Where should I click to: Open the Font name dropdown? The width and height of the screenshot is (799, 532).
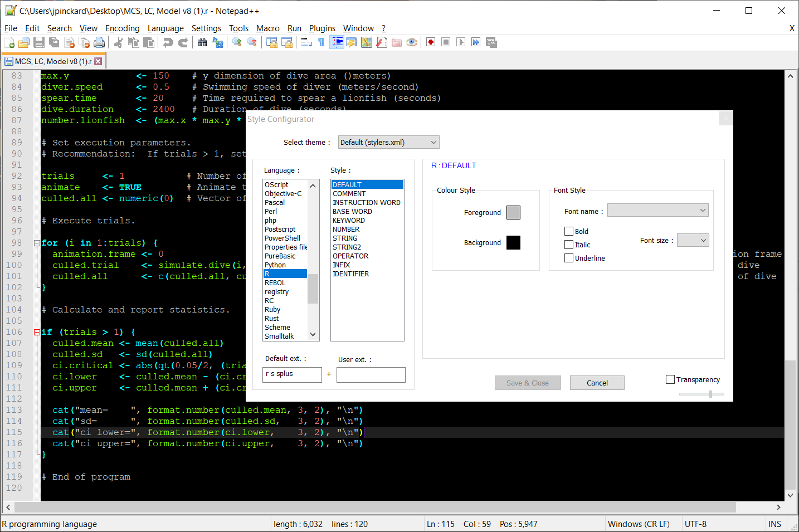(658, 210)
